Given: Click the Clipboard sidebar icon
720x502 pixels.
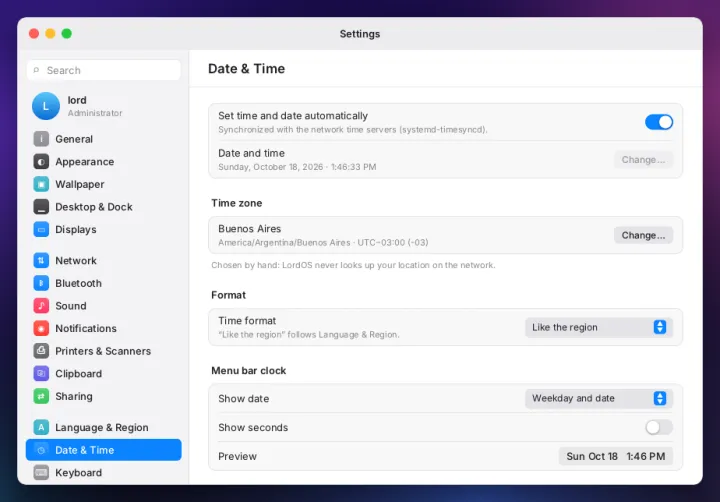Looking at the screenshot, I should pyautogui.click(x=41, y=373).
